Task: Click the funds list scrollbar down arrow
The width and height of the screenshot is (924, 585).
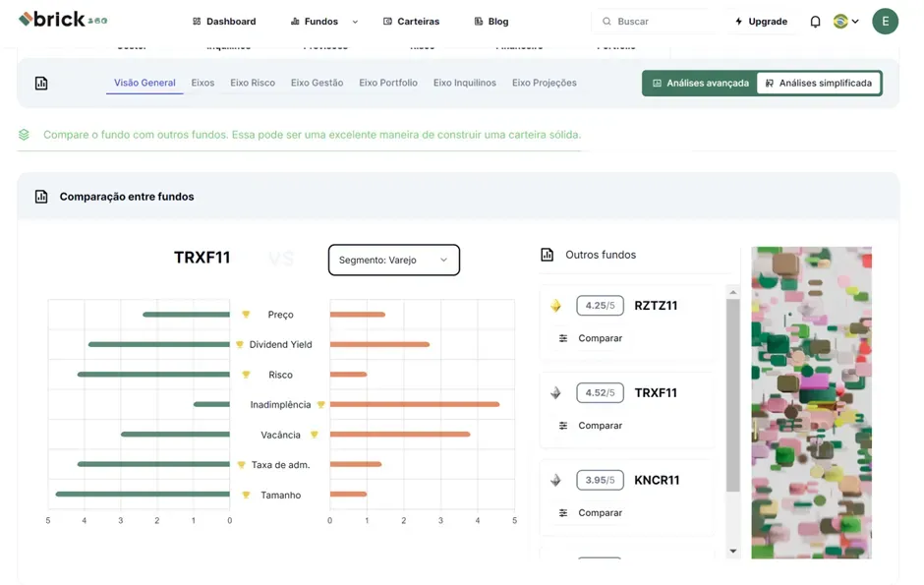Action: (732, 552)
